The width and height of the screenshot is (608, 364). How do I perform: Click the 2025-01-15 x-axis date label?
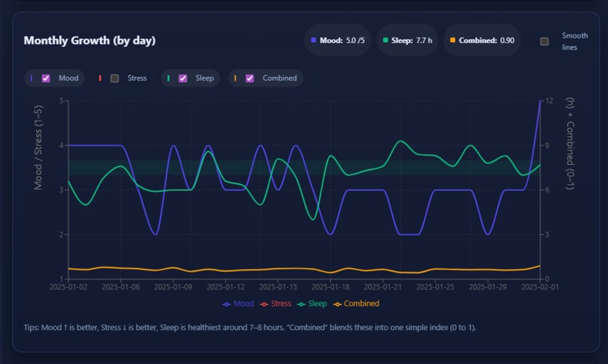[278, 287]
